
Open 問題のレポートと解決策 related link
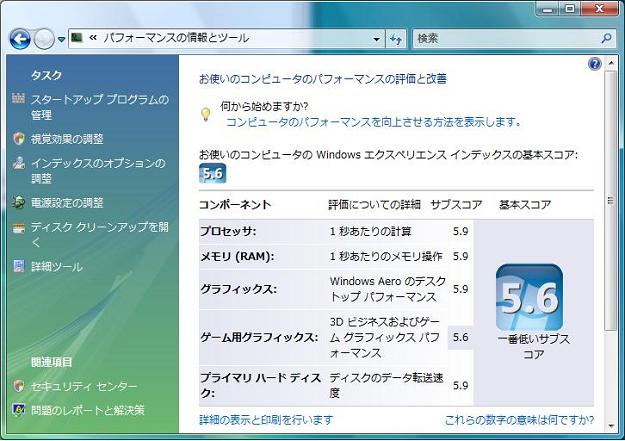tap(88, 410)
